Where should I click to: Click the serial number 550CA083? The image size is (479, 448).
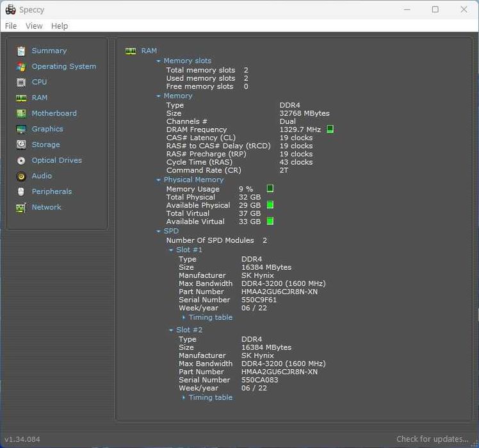[259, 380]
